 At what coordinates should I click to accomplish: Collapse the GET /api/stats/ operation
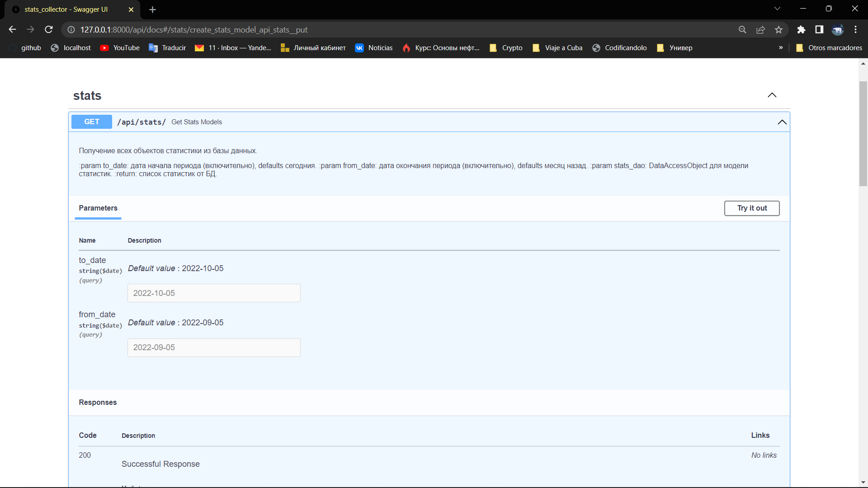pos(782,122)
